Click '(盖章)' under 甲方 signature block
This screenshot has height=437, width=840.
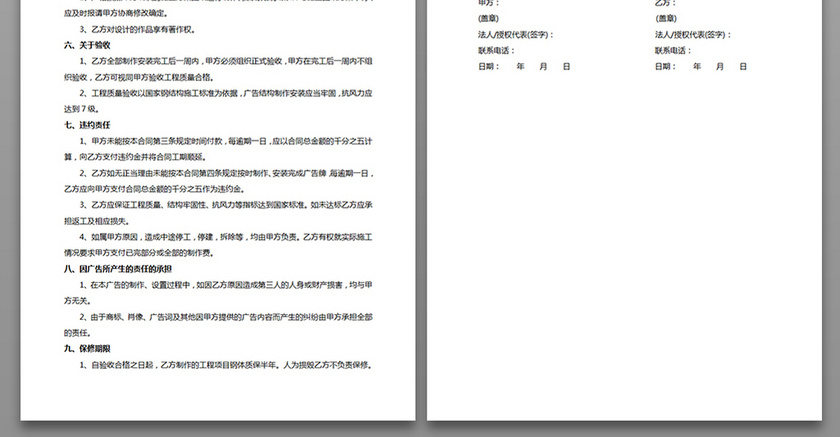click(x=489, y=19)
